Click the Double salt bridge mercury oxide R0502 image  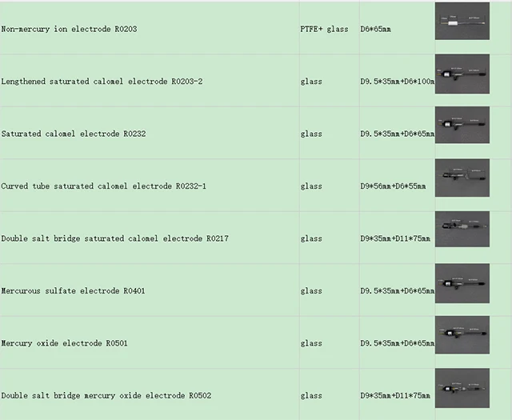(x=462, y=388)
